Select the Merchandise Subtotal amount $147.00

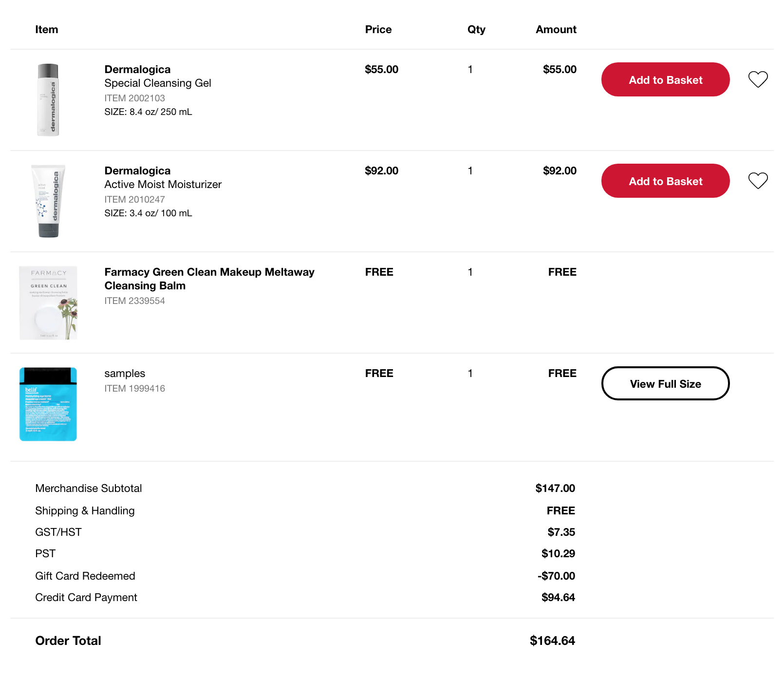(555, 488)
